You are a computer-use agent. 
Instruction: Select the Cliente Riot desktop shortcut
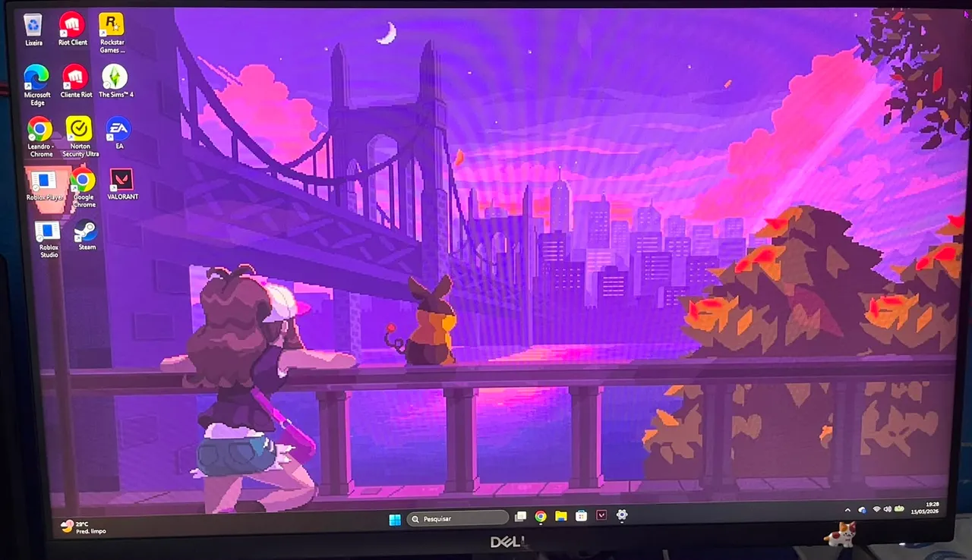point(76,81)
